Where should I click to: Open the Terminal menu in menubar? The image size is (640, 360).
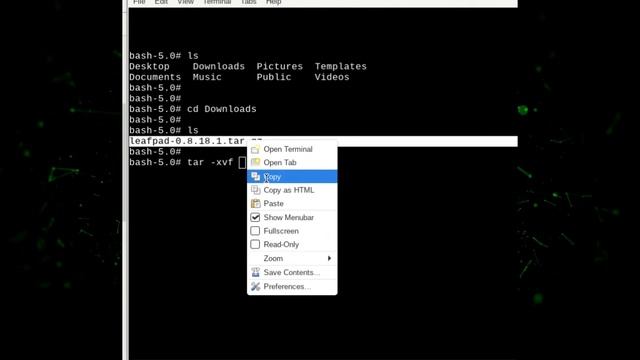(x=217, y=2)
